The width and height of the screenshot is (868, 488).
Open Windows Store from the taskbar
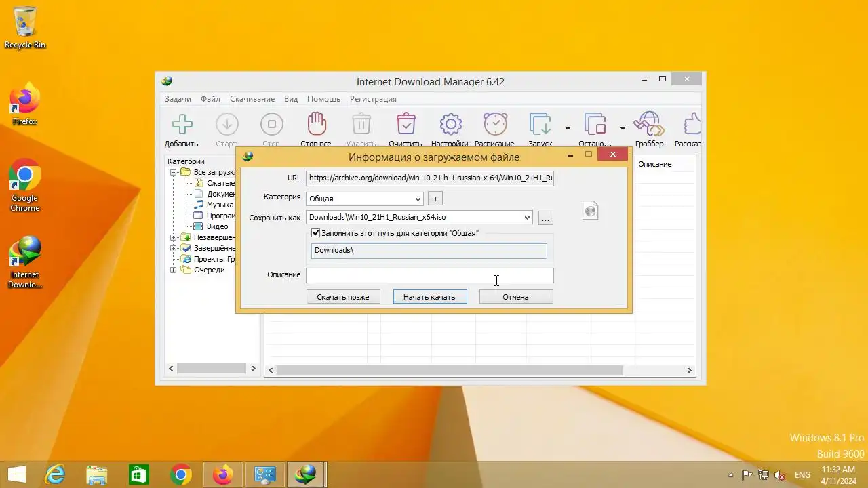point(139,474)
